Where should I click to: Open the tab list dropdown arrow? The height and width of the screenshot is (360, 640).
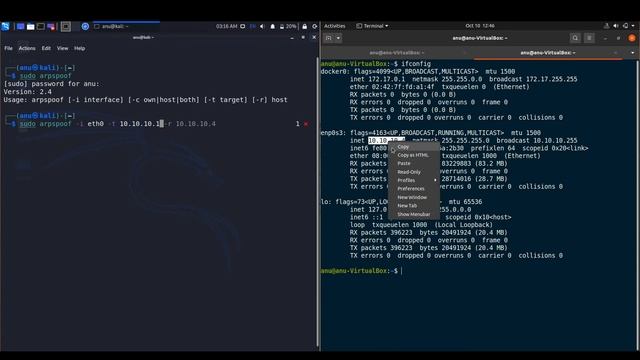(x=633, y=53)
